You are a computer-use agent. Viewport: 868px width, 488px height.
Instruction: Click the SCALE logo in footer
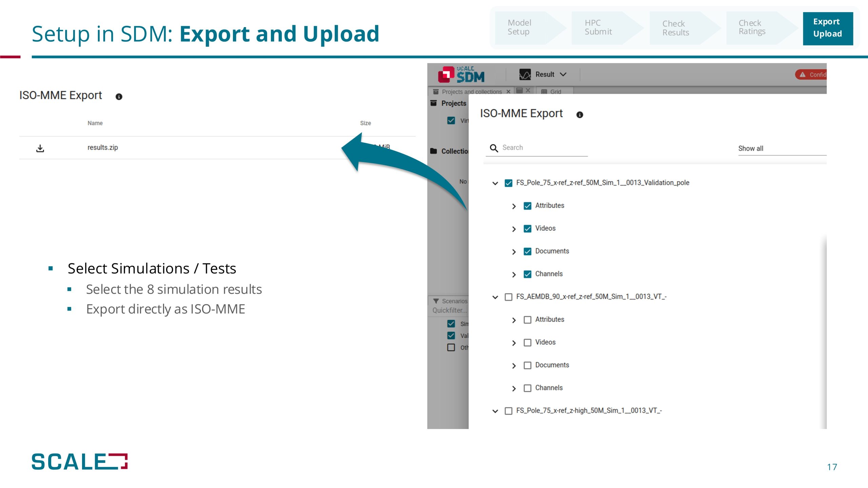[x=80, y=462]
